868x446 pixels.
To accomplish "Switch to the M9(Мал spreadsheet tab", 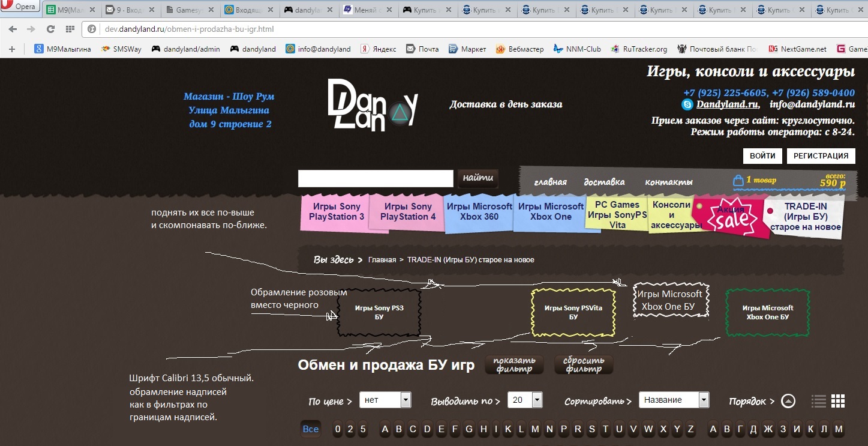I will [x=70, y=10].
